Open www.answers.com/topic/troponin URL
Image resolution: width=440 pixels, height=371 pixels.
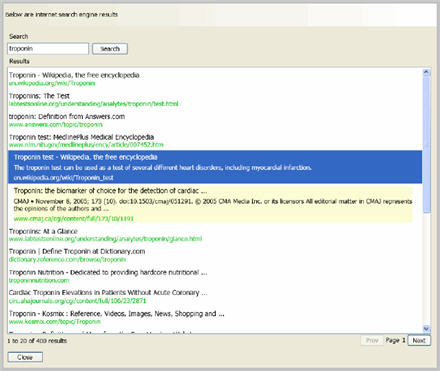[x=56, y=124]
